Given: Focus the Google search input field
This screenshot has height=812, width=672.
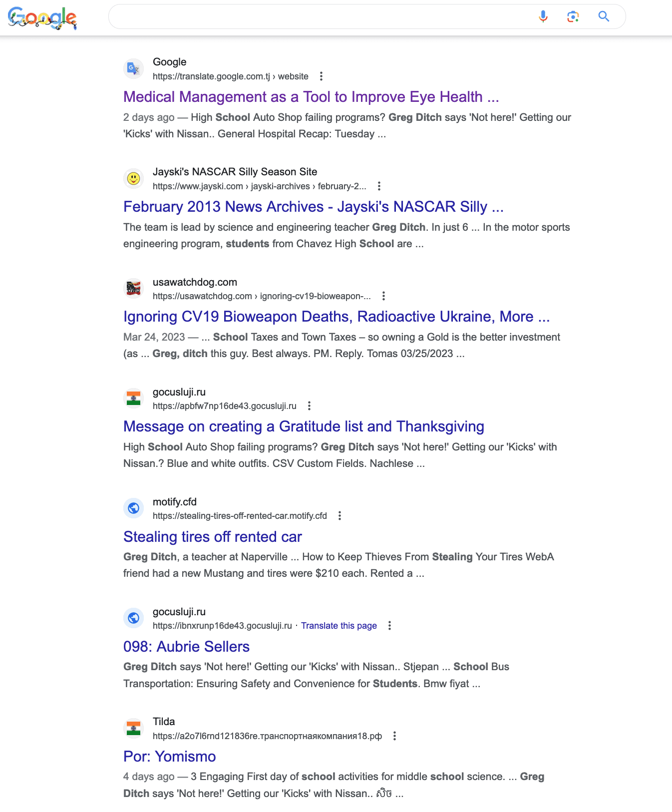Looking at the screenshot, I should [320, 16].
